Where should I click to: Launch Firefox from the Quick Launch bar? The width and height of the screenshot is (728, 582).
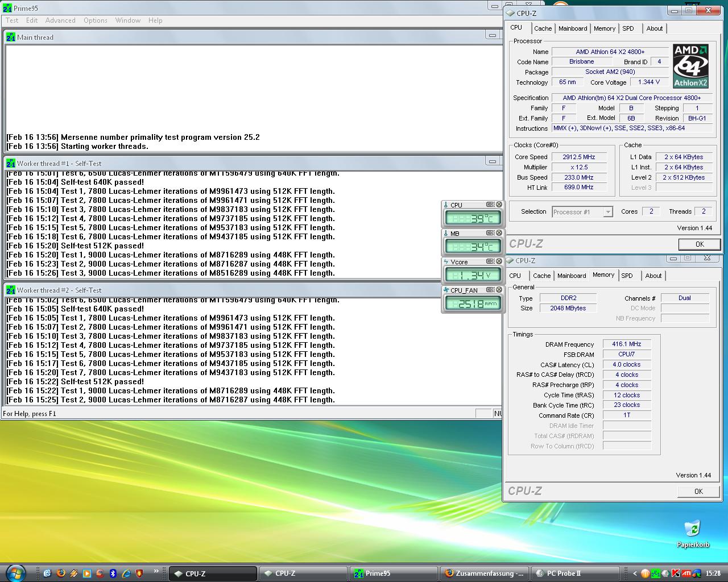coord(60,573)
